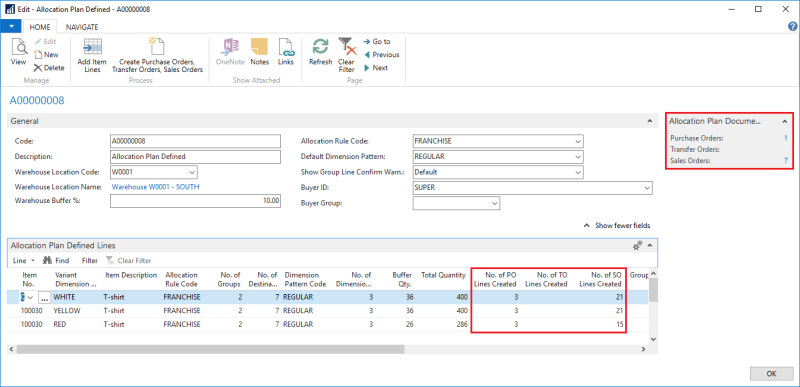Open the OneNote attachment icon
This screenshot has height=387, width=800.
(231, 52)
